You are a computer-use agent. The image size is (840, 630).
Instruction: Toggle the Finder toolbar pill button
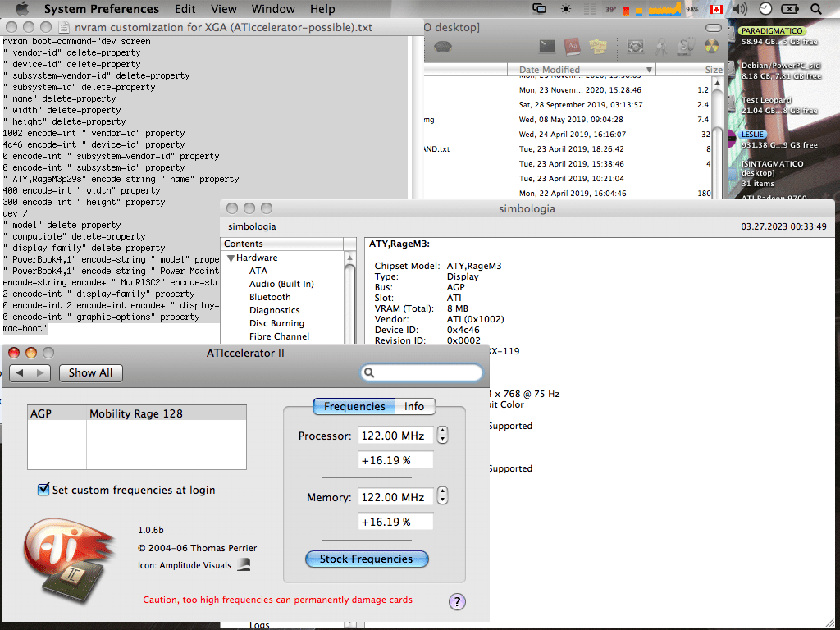click(714, 28)
